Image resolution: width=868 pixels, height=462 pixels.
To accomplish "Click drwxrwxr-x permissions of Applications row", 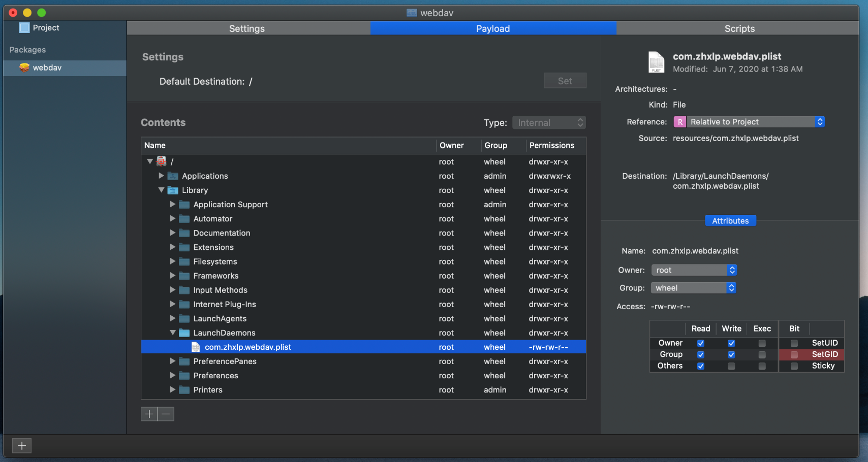I will click(x=549, y=176).
